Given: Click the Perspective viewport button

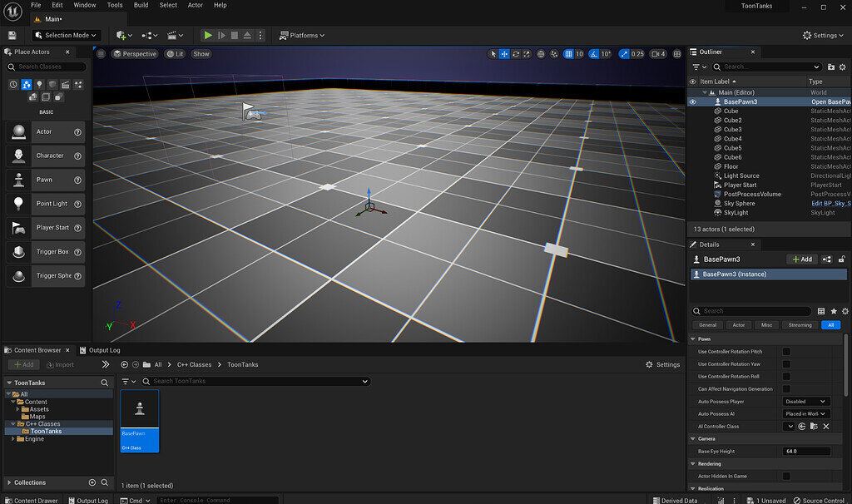Looking at the screenshot, I should [135, 54].
